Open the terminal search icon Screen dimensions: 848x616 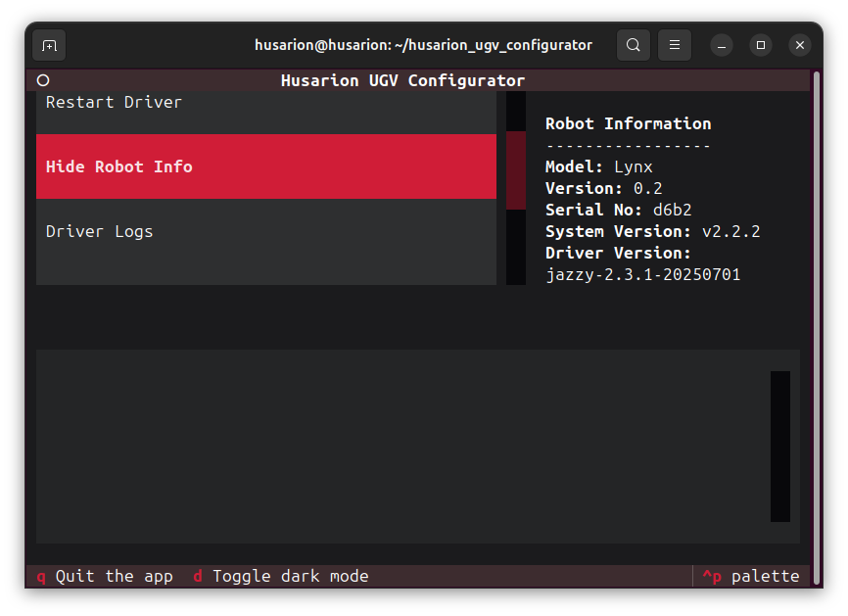click(634, 45)
